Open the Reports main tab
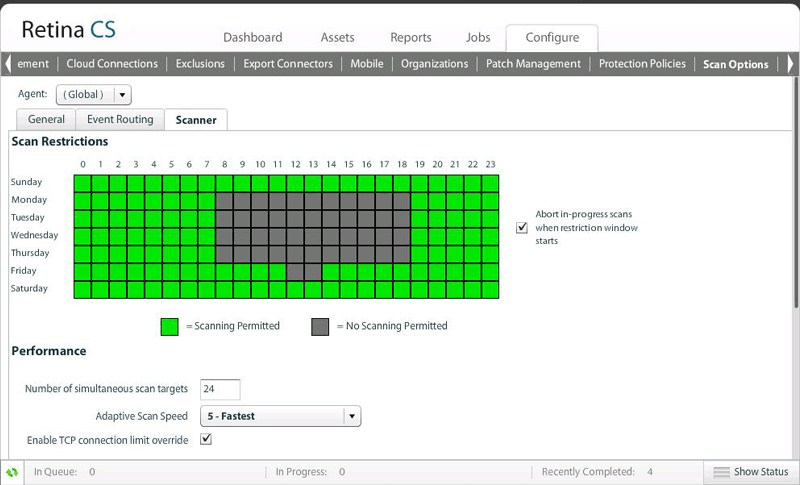Viewport: 800px width, 485px height. pos(410,38)
